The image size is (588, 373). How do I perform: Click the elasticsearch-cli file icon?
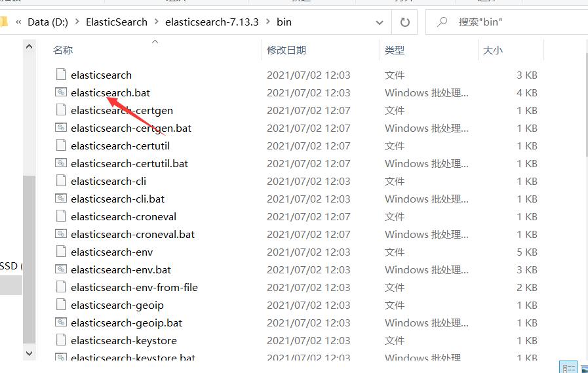point(61,180)
